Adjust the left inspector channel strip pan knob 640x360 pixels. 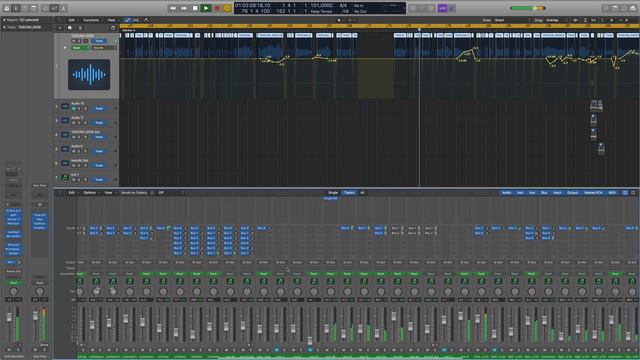pyautogui.click(x=13, y=291)
